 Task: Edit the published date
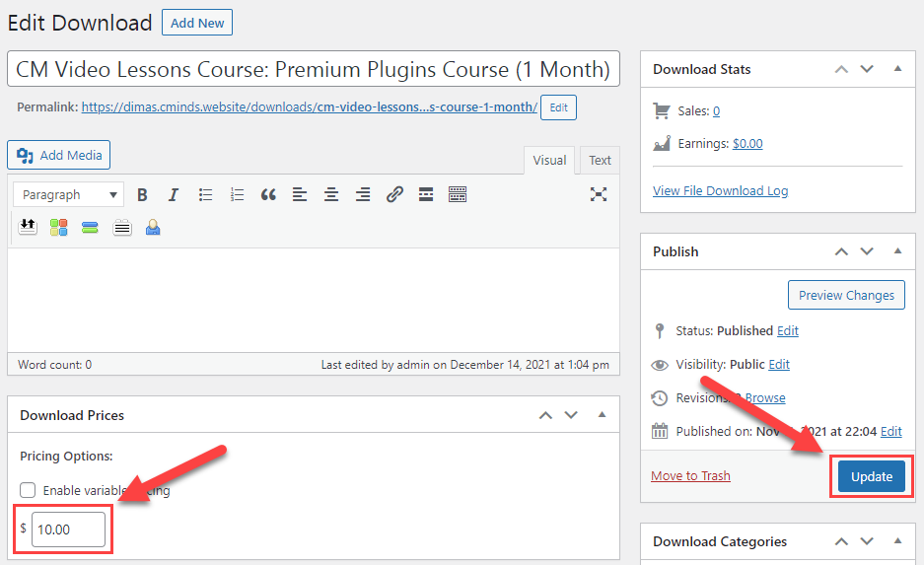(x=891, y=432)
